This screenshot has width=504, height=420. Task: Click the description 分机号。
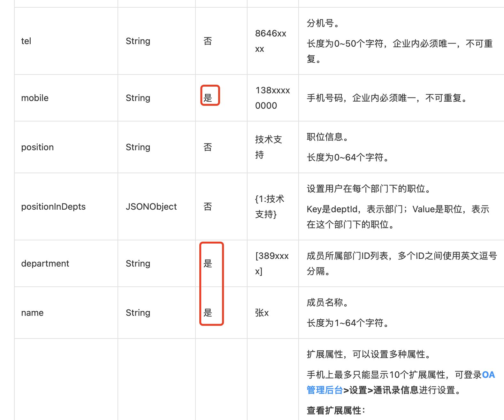pyautogui.click(x=323, y=23)
